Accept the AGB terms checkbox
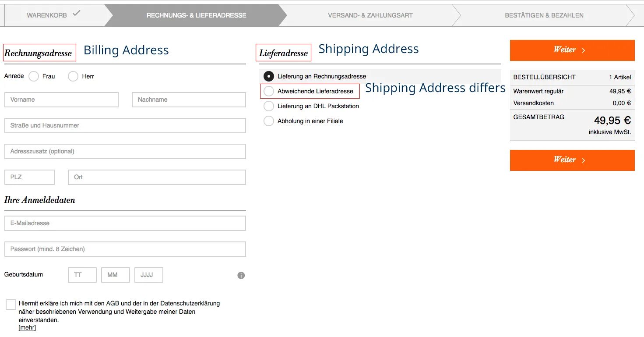The width and height of the screenshot is (644, 337). 11,305
